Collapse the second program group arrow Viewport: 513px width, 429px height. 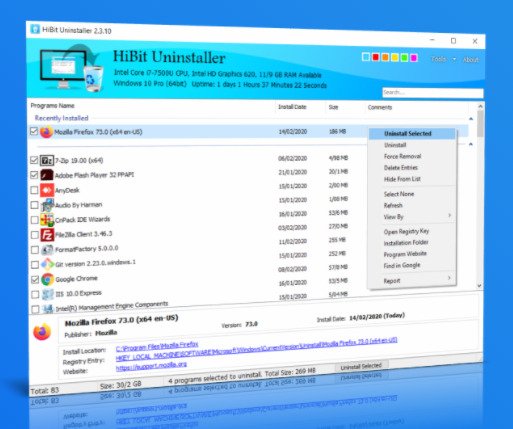pos(471,144)
